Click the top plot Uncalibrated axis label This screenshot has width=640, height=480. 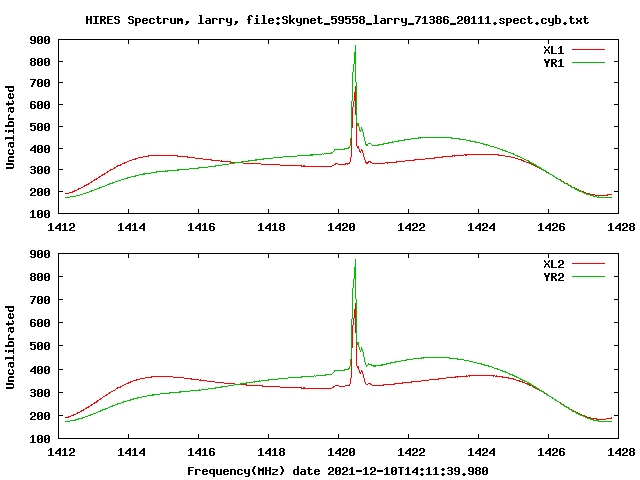[x=10, y=127]
